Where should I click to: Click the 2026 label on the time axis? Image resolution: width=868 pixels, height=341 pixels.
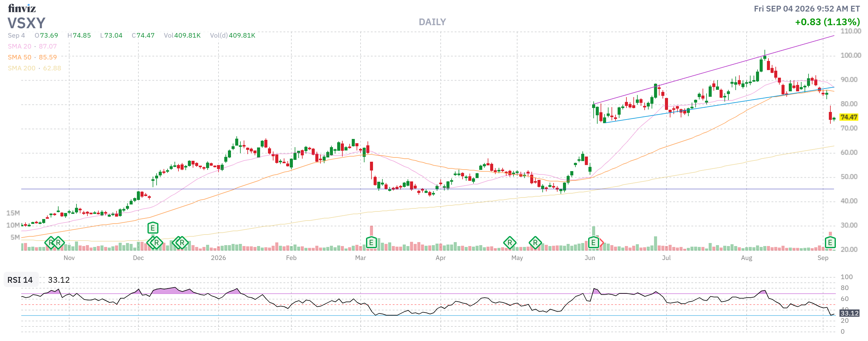click(218, 258)
